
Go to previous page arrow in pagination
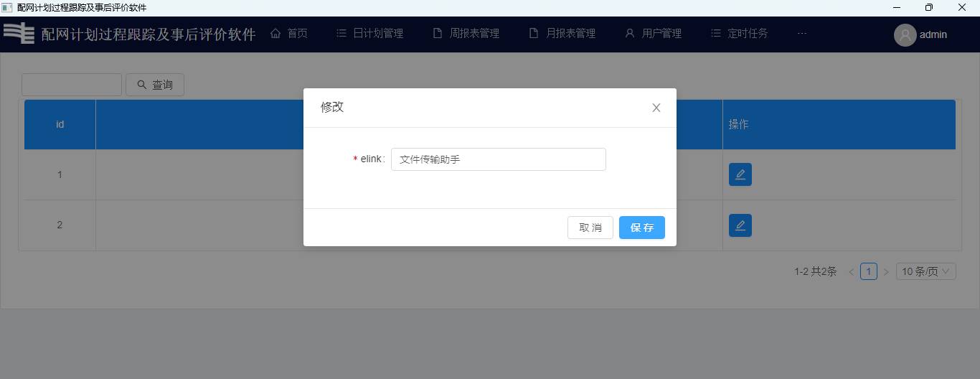coord(851,272)
